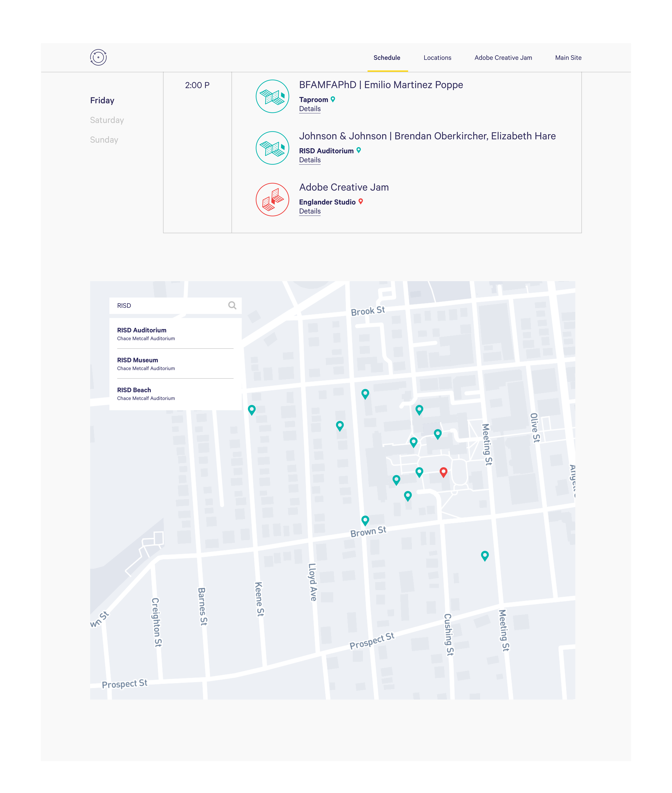Viewport: 672px width, 793px height.
Task: Select RISD Beach search result
Action: (x=175, y=394)
